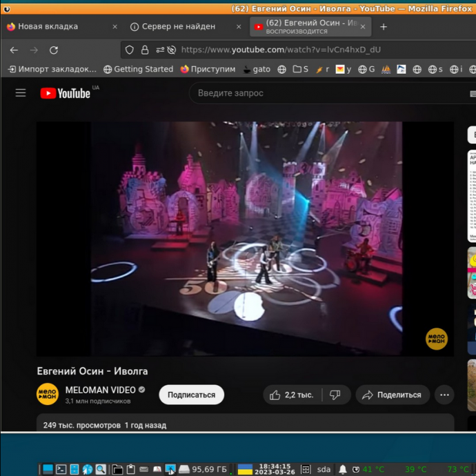Go back to the previous page
Viewport: 476px width, 476px height.
click(14, 50)
